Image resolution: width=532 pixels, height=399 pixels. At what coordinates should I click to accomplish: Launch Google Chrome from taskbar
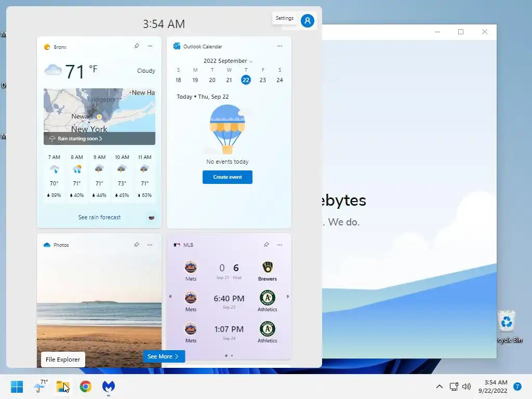tap(86, 387)
